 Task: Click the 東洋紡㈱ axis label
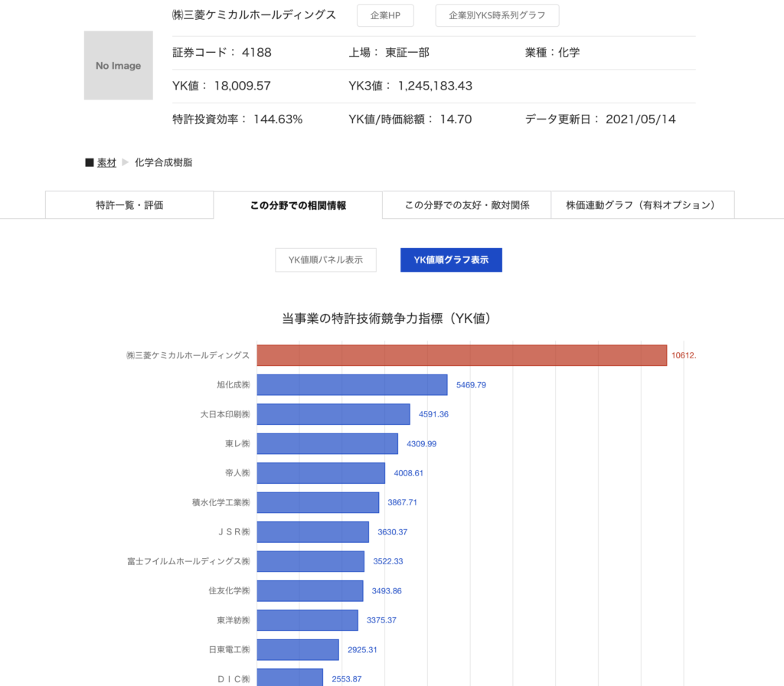233,620
